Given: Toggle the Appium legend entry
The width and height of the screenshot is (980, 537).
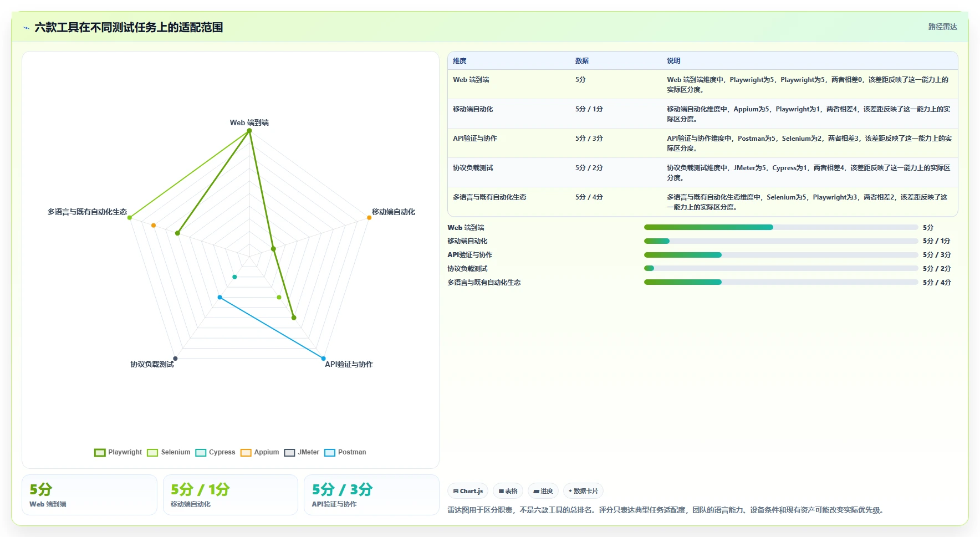Looking at the screenshot, I should click(259, 453).
